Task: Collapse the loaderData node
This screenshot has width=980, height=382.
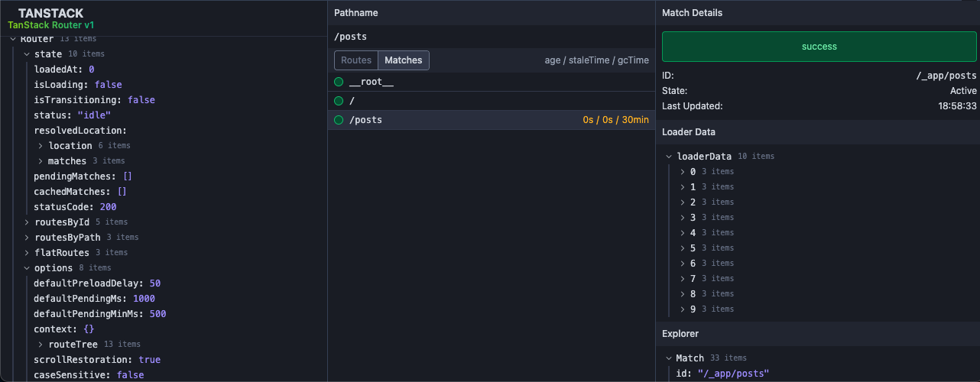Action: [x=669, y=157]
